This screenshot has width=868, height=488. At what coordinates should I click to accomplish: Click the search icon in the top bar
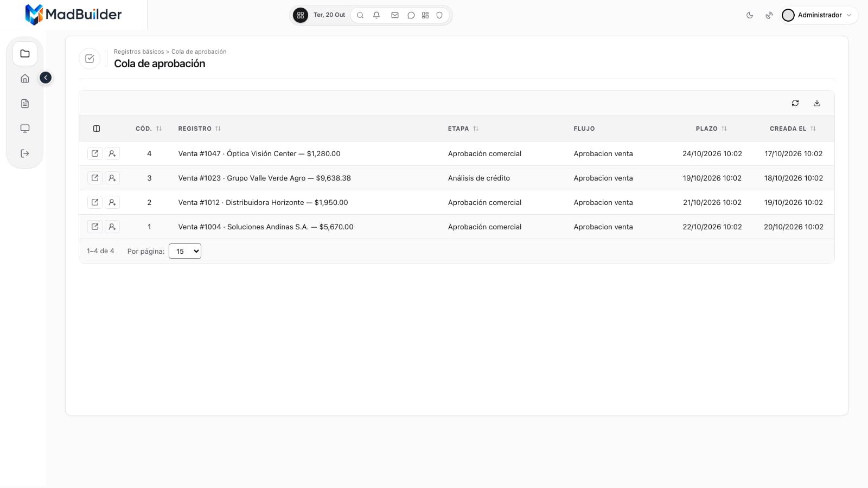pos(360,15)
